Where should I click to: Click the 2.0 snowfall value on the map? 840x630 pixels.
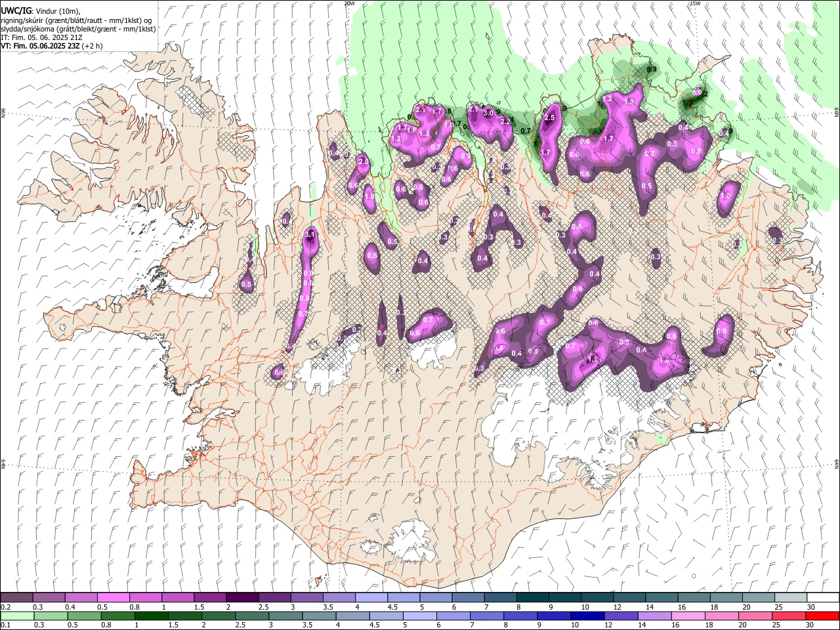(x=364, y=161)
